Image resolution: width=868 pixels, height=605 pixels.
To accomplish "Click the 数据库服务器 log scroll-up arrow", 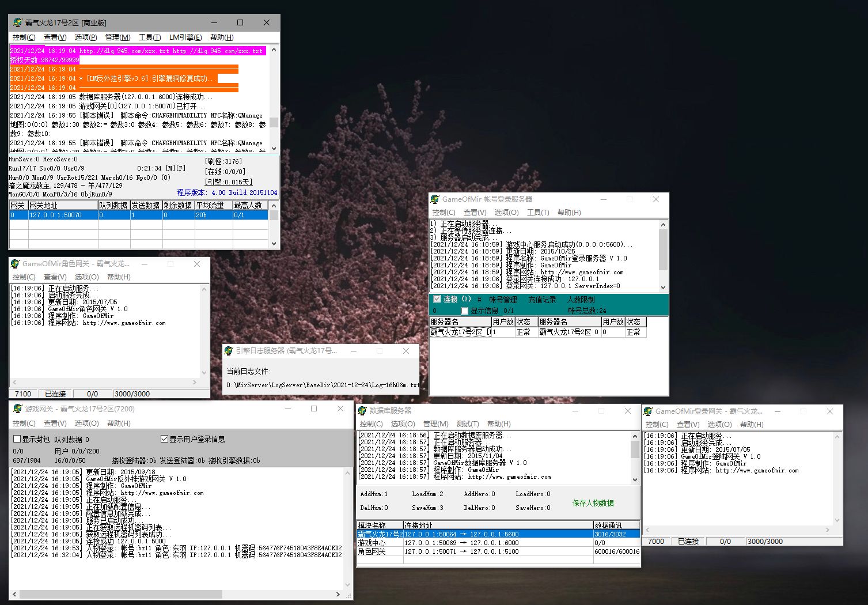I will click(635, 436).
